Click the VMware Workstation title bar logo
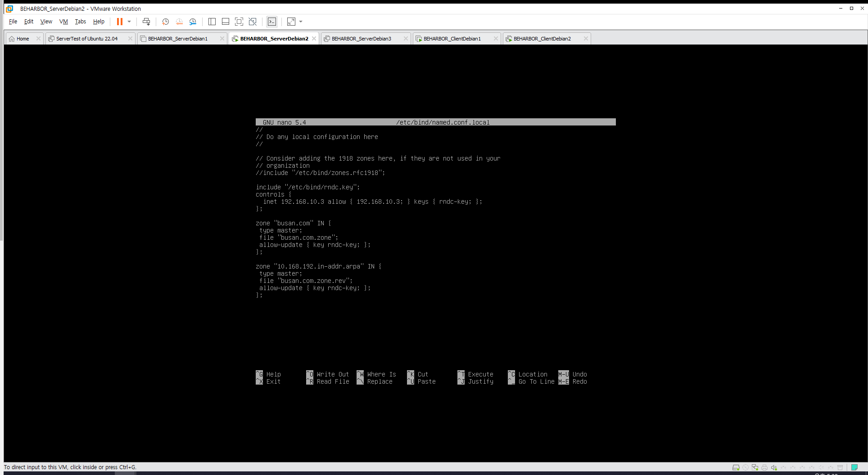This screenshot has width=868, height=475. click(9, 9)
